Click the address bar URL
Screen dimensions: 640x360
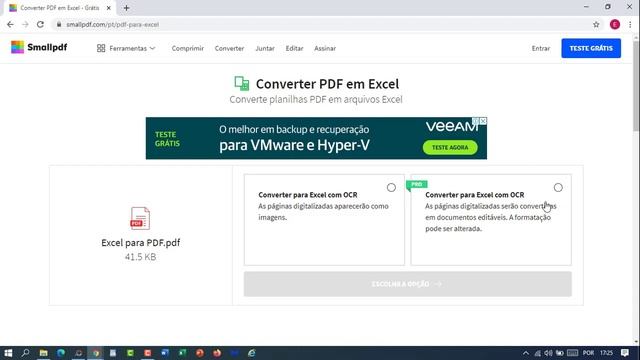pyautogui.click(x=113, y=24)
